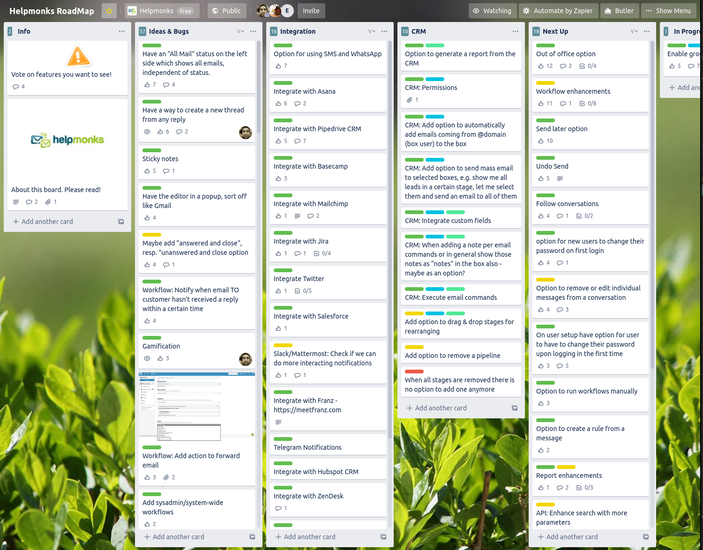
Task: Add another card to the CRM list
Action: [x=437, y=408]
